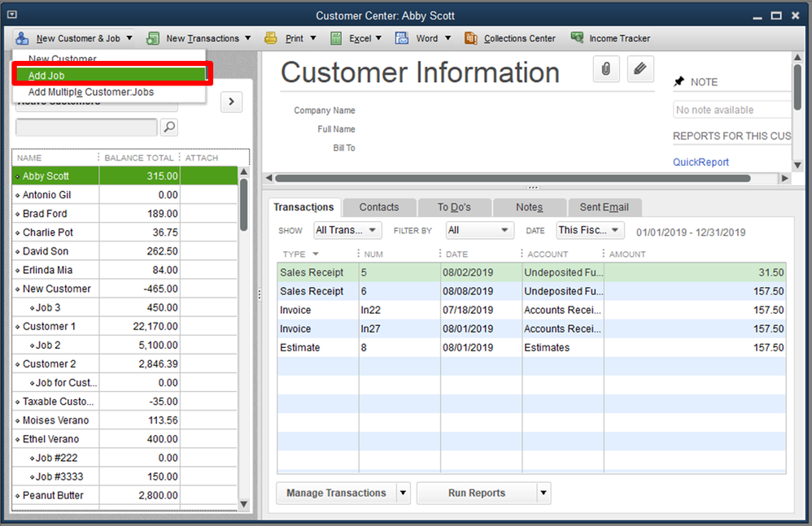812x526 pixels.
Task: Click the Run Reports button
Action: coord(477,493)
